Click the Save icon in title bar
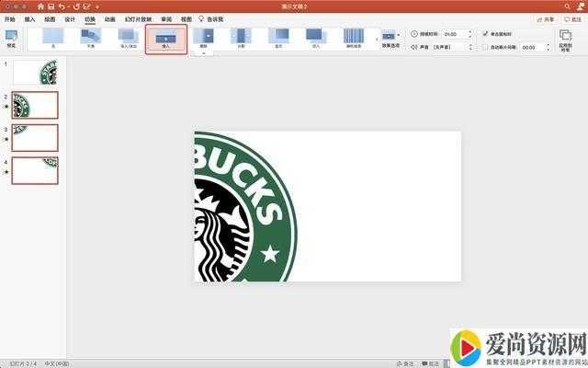Screen dimensions: 588x368 coord(52,6)
